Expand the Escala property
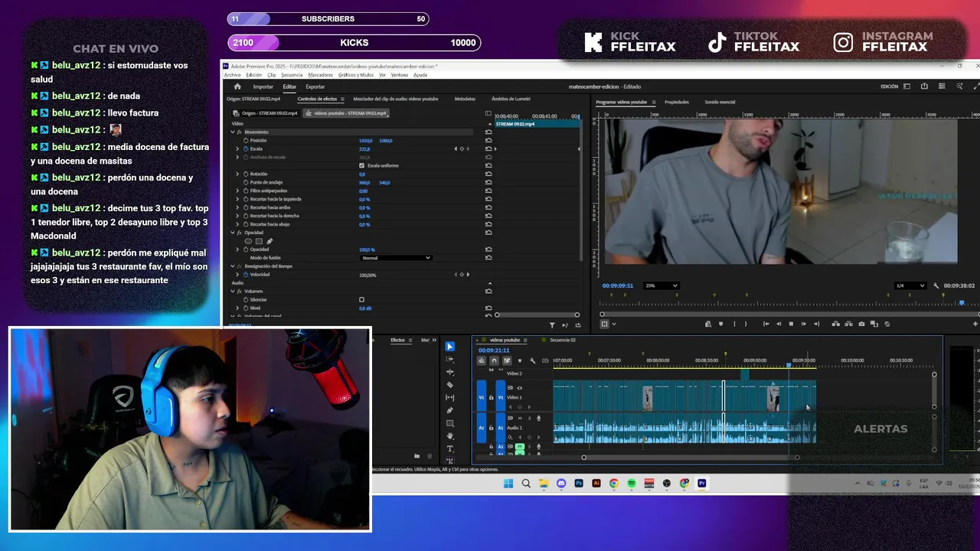980x551 pixels. click(x=237, y=149)
